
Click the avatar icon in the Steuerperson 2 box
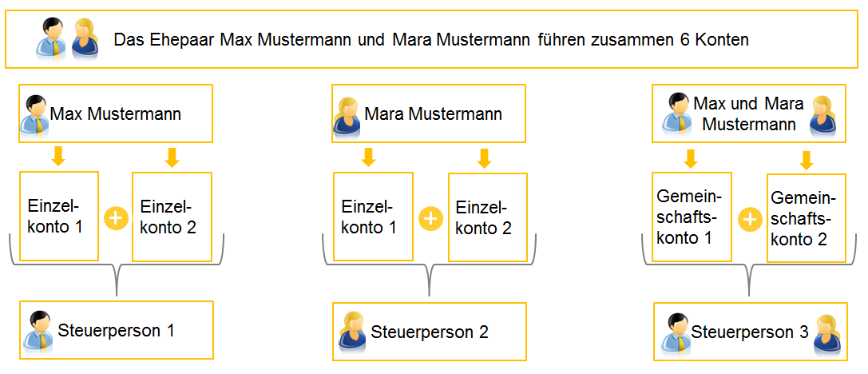coord(352,331)
